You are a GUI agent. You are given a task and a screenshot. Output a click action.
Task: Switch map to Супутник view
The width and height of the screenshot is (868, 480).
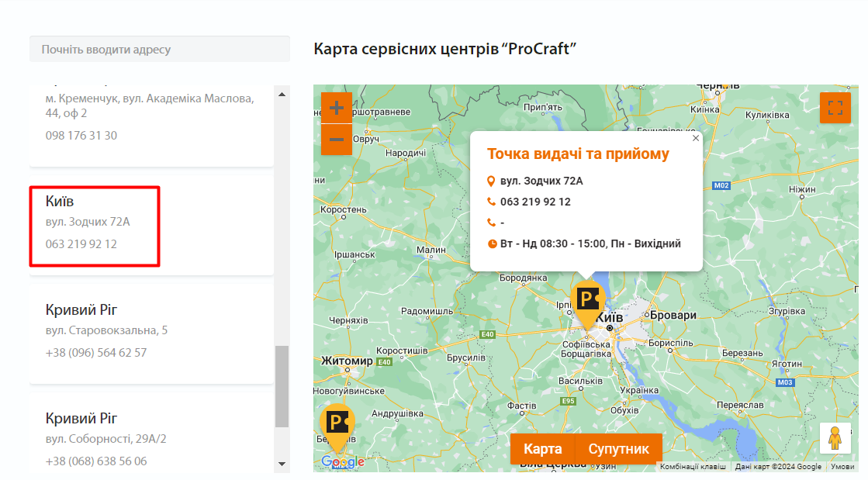click(x=618, y=449)
